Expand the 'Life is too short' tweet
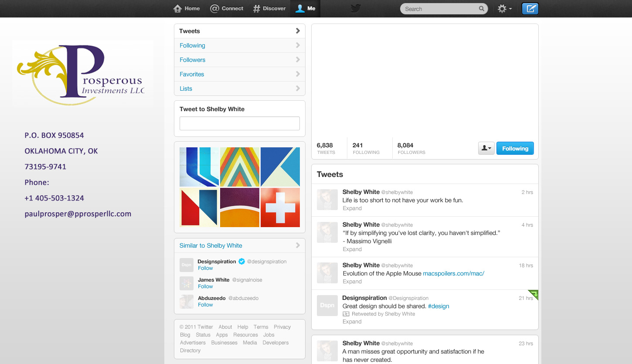Screen dimensions: 632x364 pos(352,208)
